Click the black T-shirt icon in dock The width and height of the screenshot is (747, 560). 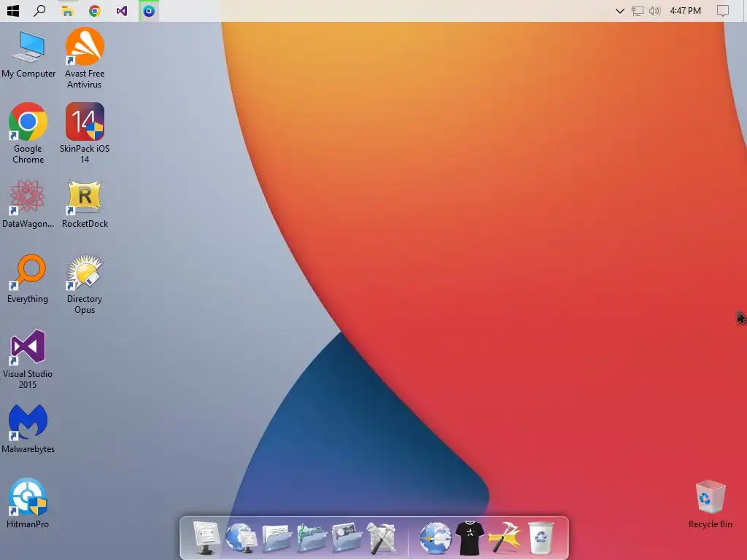470,538
